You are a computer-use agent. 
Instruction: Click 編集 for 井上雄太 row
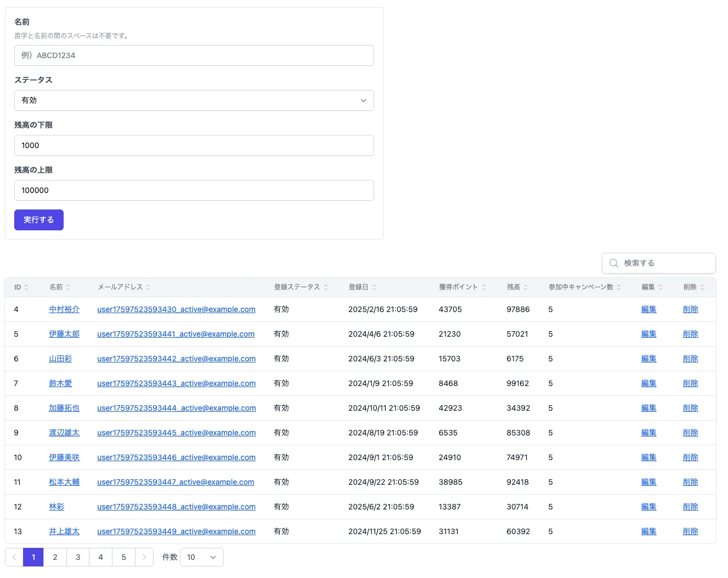click(649, 531)
